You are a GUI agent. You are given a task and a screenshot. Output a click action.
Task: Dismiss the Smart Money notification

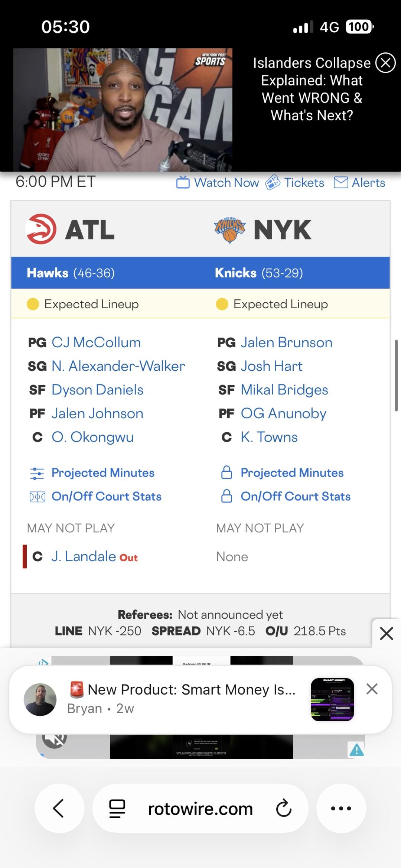[372, 689]
